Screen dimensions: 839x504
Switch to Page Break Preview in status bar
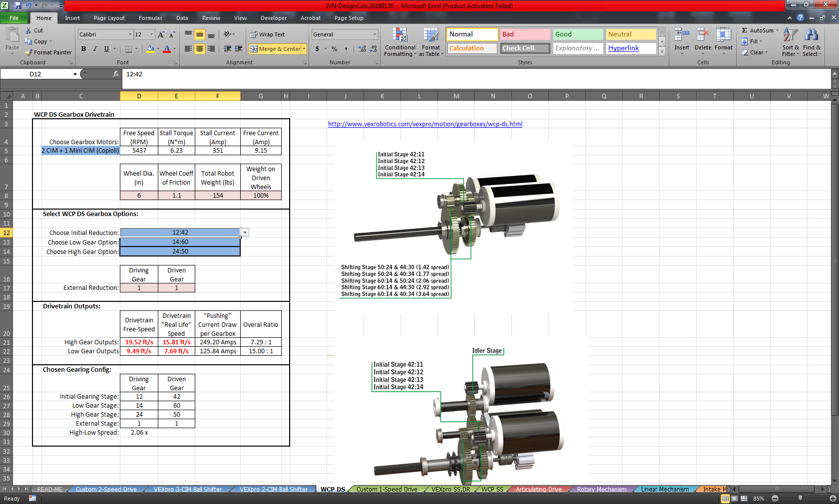tap(744, 499)
